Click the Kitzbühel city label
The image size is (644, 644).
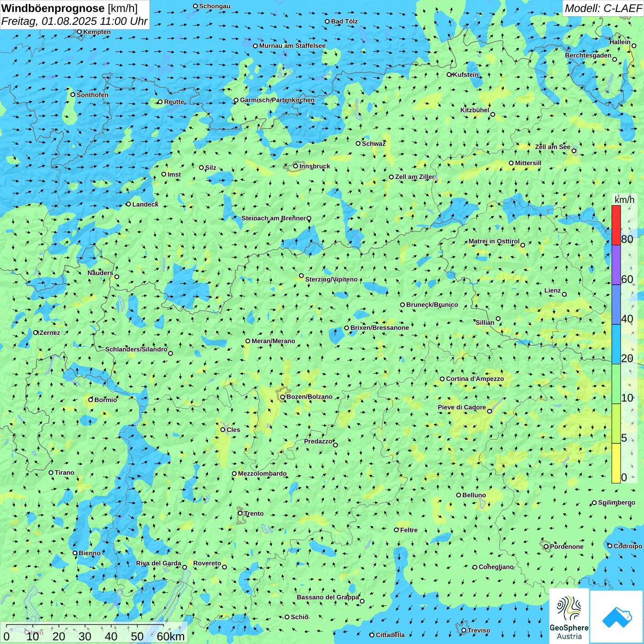475,110
